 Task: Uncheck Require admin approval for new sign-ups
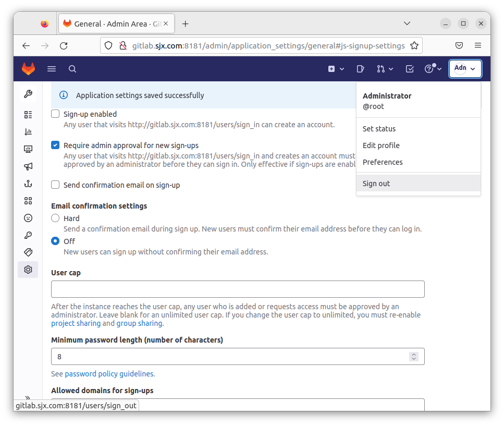point(55,145)
